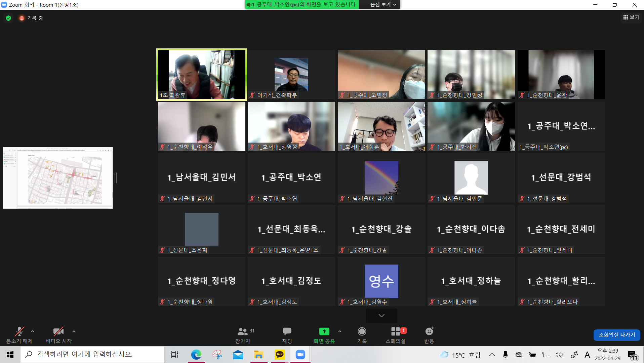
Task: Click the 소회의실 나가기 leave button
Action: click(616, 335)
